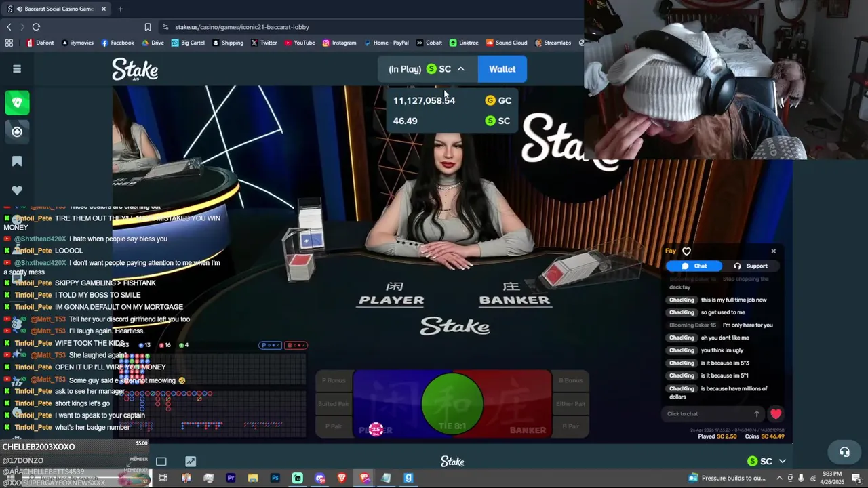Open a new browser tab
Image resolution: width=868 pixels, height=488 pixels.
(120, 9)
